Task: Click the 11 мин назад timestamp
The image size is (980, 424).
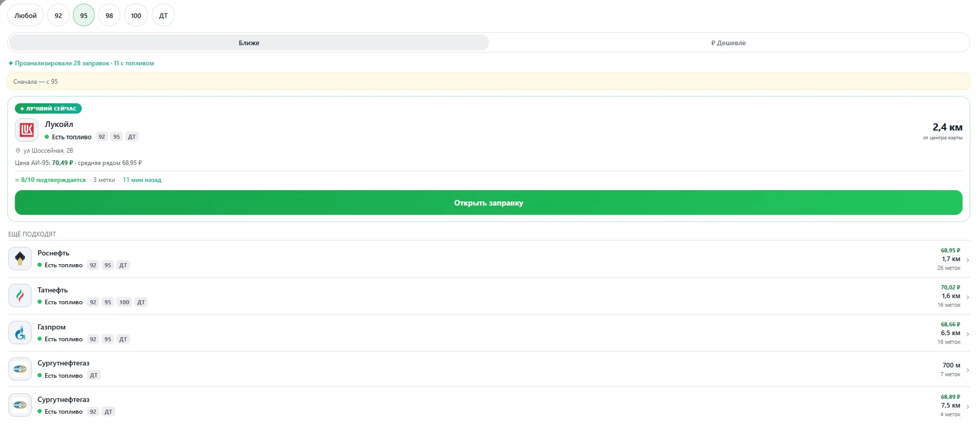Action: (x=142, y=180)
